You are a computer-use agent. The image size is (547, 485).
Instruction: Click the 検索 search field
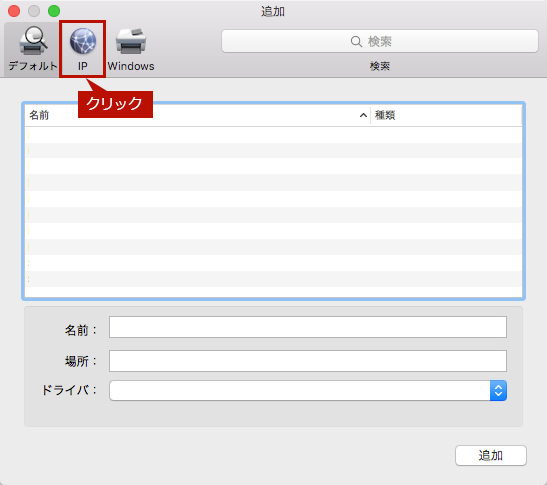point(380,41)
